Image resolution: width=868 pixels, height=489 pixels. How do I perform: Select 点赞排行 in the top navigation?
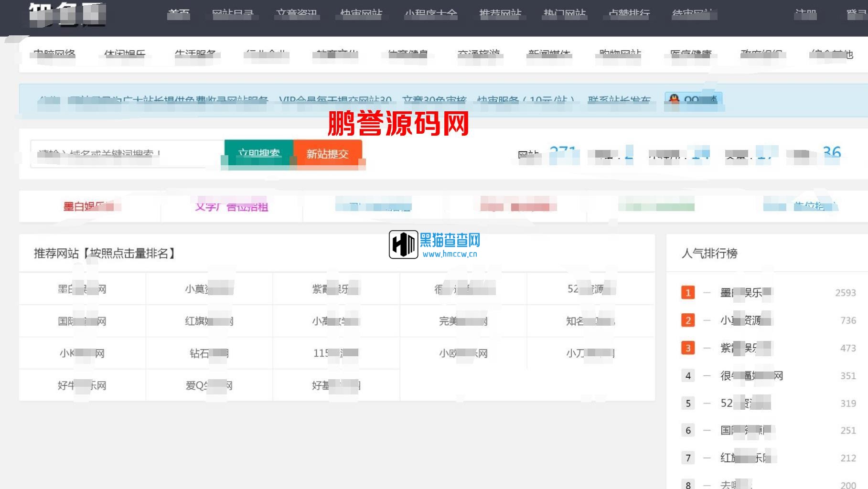click(x=629, y=14)
